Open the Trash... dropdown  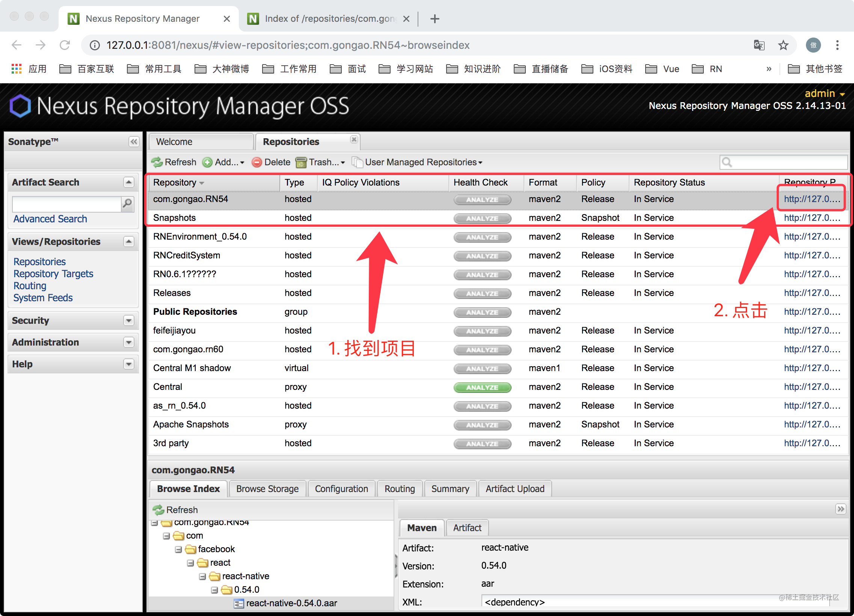tap(320, 162)
